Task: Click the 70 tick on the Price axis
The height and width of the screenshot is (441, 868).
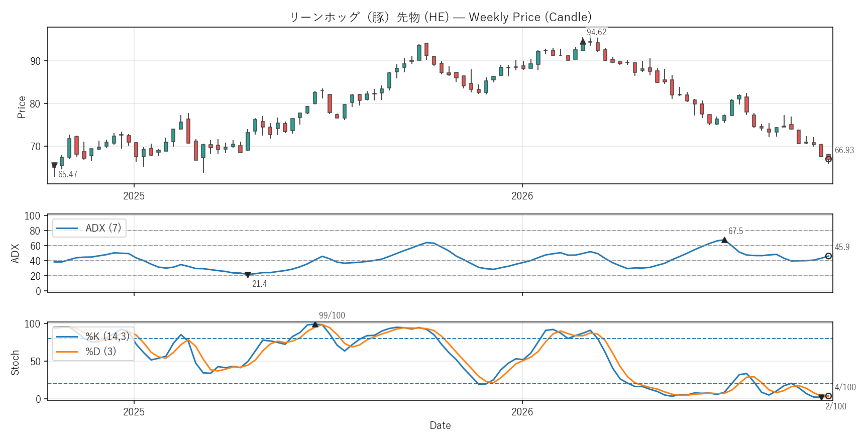Action: 35,147
